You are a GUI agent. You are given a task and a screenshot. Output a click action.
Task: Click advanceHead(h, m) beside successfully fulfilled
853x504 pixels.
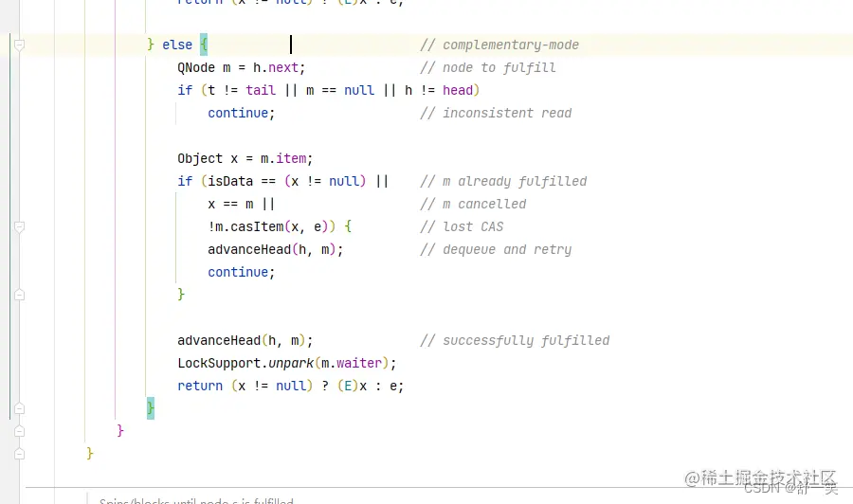point(245,340)
